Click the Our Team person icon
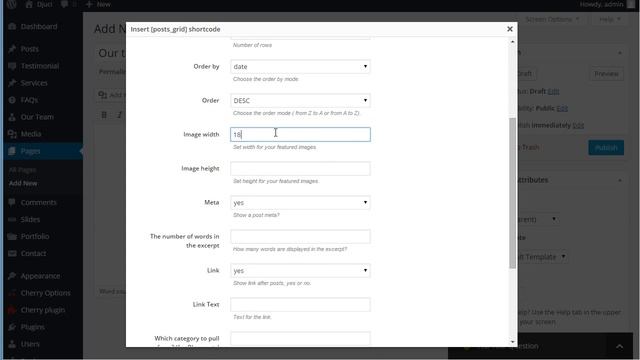The height and width of the screenshot is (360, 640). [12, 117]
